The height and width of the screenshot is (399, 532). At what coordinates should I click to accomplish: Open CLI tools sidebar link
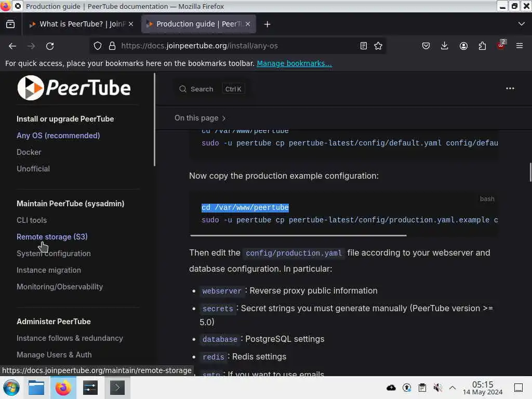(x=32, y=220)
